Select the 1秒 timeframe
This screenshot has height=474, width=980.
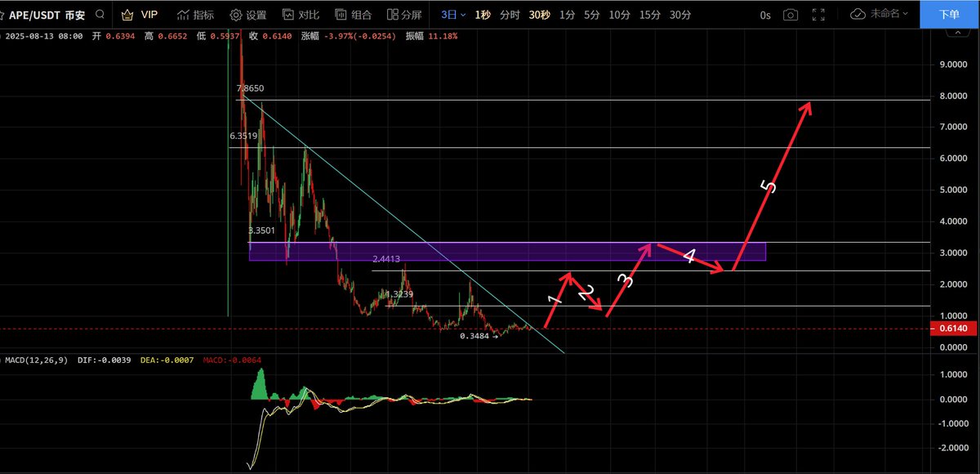[483, 15]
